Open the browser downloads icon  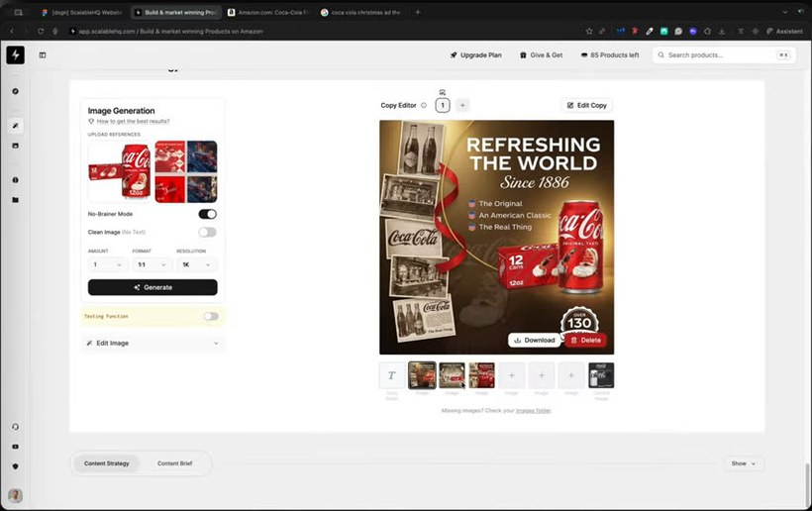(x=722, y=31)
